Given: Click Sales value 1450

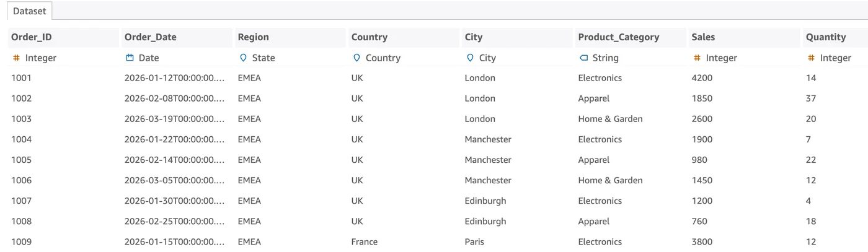Looking at the screenshot, I should [x=702, y=180].
